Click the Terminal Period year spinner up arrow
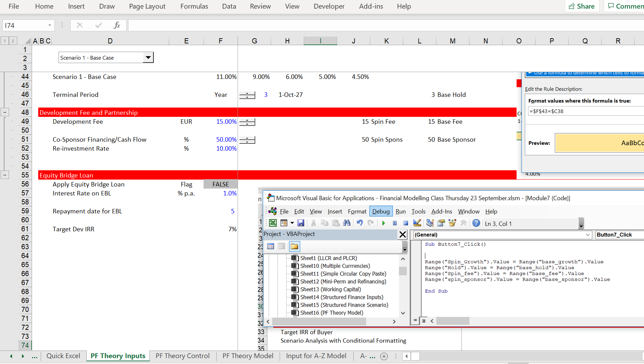Viewport: 644px width, 364px height. point(247,93)
